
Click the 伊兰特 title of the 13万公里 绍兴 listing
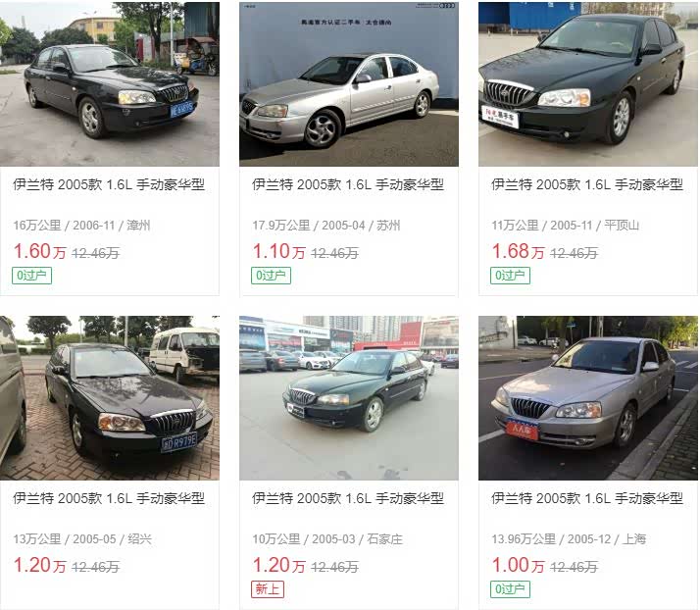click(x=109, y=498)
